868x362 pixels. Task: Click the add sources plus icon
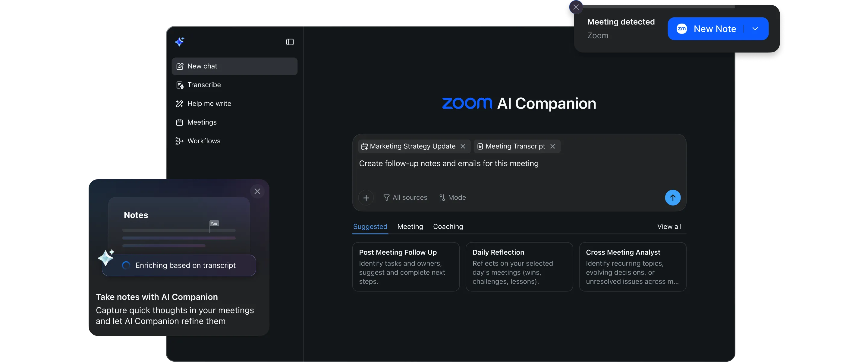click(x=366, y=197)
